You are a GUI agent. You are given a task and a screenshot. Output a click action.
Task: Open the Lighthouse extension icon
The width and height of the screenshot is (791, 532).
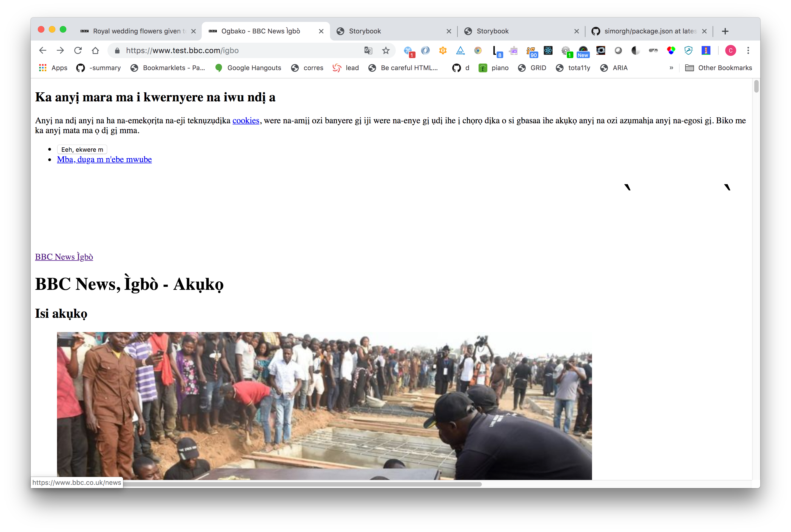[706, 51]
